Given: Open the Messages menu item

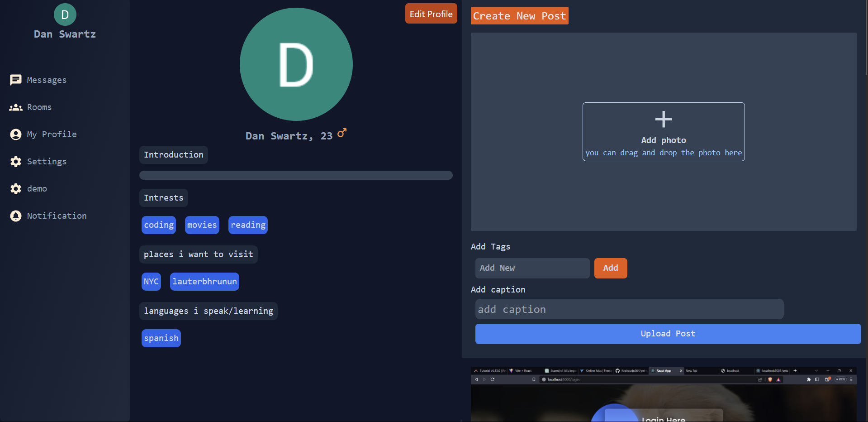Looking at the screenshot, I should coord(47,80).
